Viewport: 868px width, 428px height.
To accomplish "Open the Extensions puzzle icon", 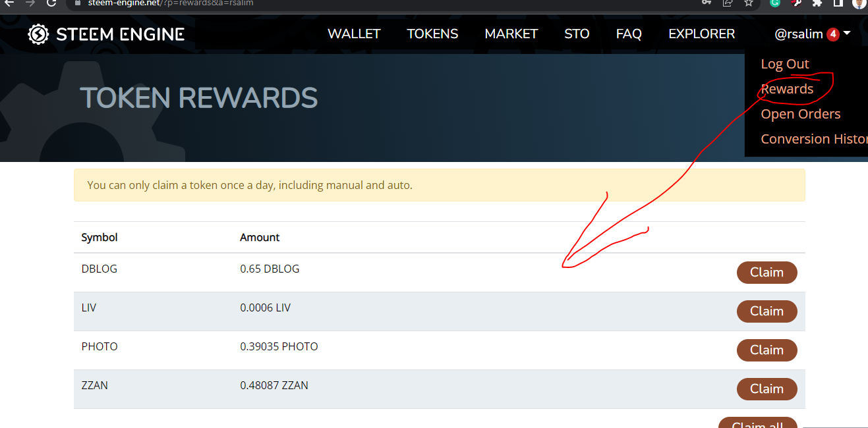I will tap(818, 3).
